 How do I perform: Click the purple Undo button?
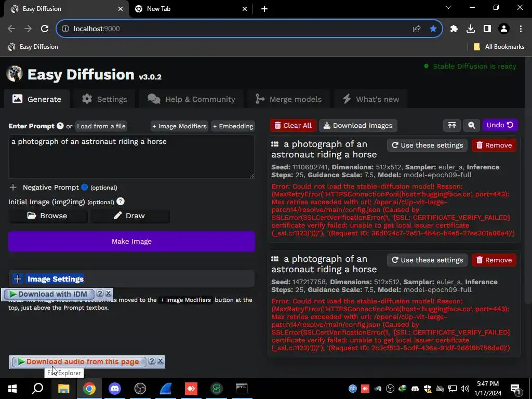[500, 125]
